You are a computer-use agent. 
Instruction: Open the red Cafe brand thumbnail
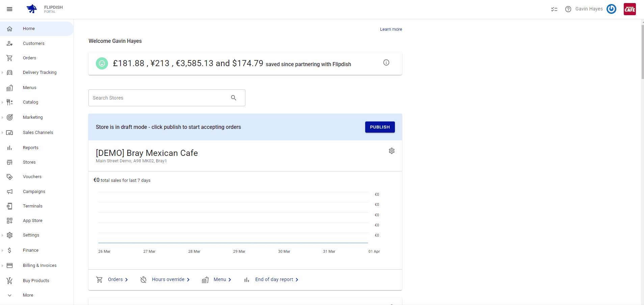pos(630,9)
